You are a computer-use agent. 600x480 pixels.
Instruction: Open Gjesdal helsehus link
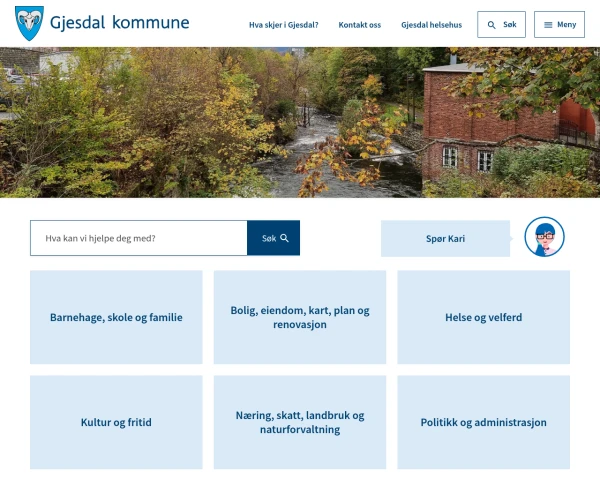tap(431, 25)
